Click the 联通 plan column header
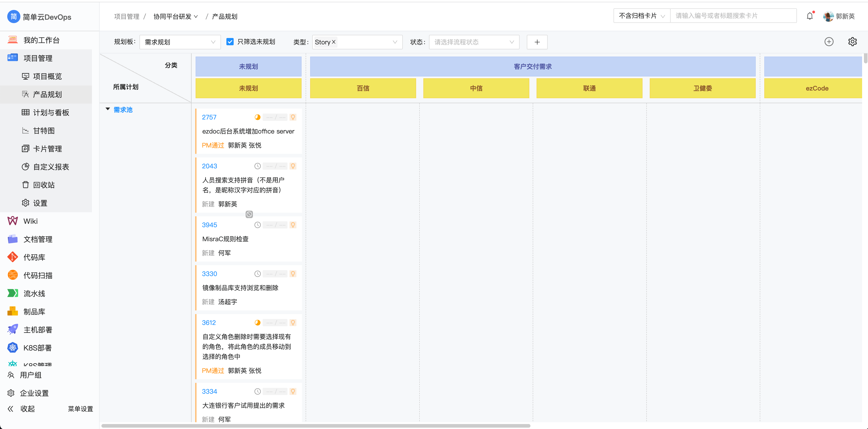Viewport: 868px width, 429px height. click(589, 88)
